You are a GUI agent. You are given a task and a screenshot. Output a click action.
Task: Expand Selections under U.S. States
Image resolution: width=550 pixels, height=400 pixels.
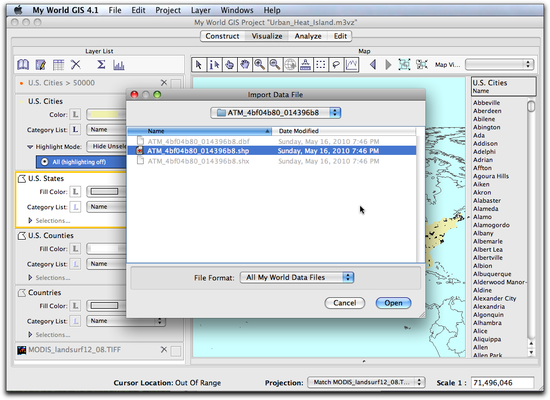tap(30, 221)
